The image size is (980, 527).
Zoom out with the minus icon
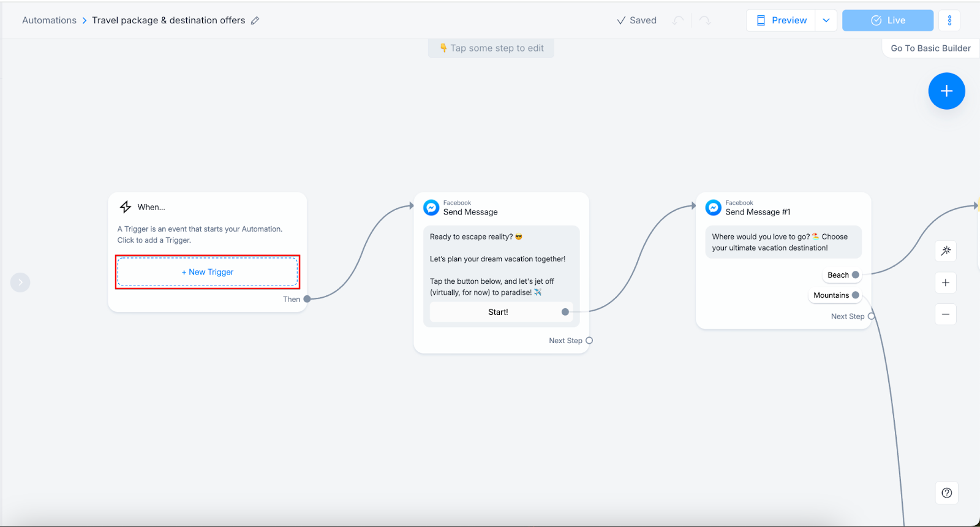[x=946, y=314]
